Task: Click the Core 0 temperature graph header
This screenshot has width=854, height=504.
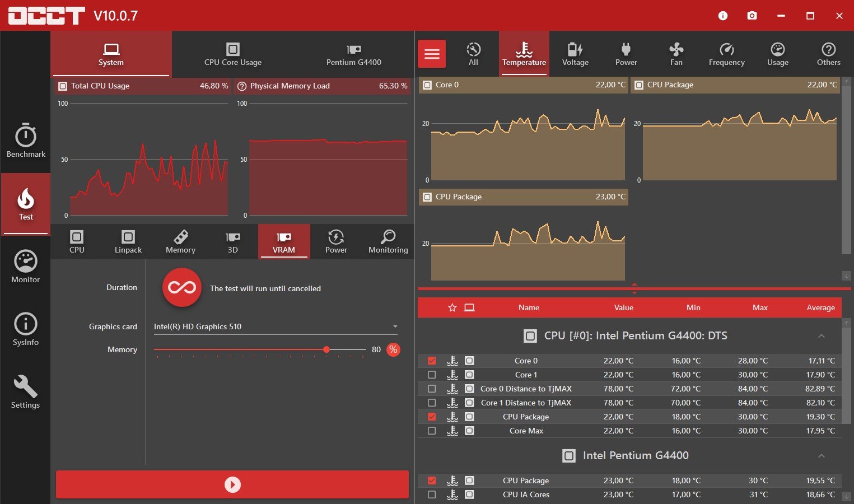Action: 524,85
